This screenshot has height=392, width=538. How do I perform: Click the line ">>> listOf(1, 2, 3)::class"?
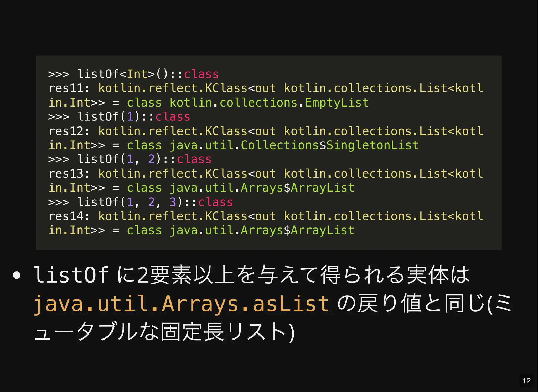point(141,202)
